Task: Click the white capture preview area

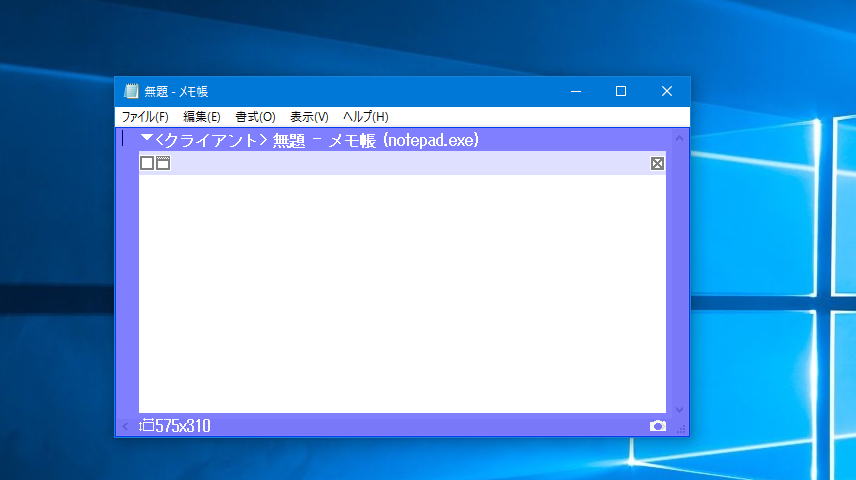Action: click(x=402, y=294)
